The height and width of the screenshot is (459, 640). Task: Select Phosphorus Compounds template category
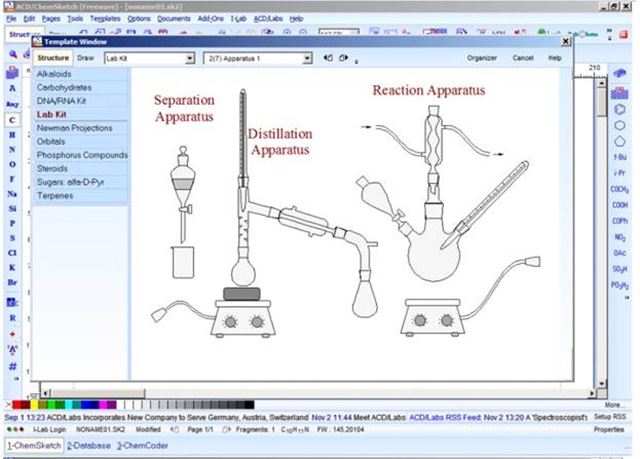pyautogui.click(x=81, y=155)
